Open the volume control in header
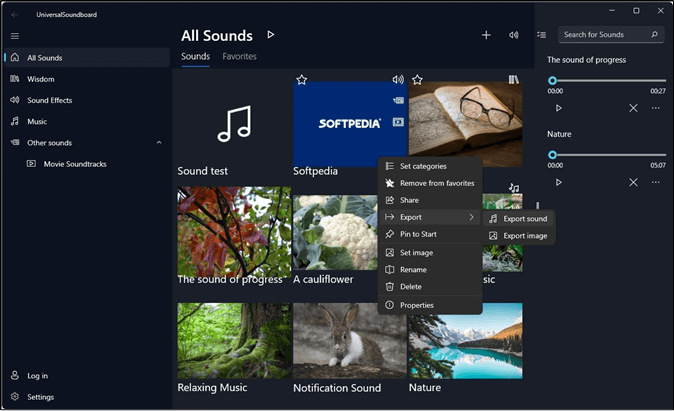 point(514,35)
